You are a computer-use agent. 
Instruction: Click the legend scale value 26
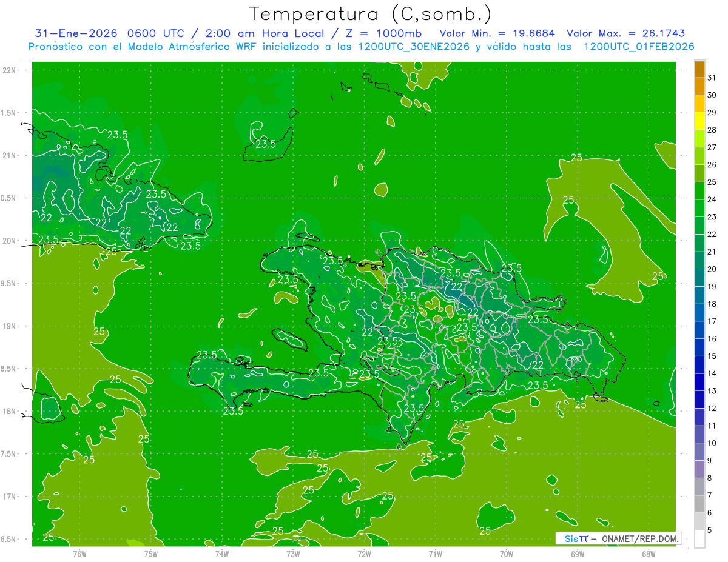712,165
